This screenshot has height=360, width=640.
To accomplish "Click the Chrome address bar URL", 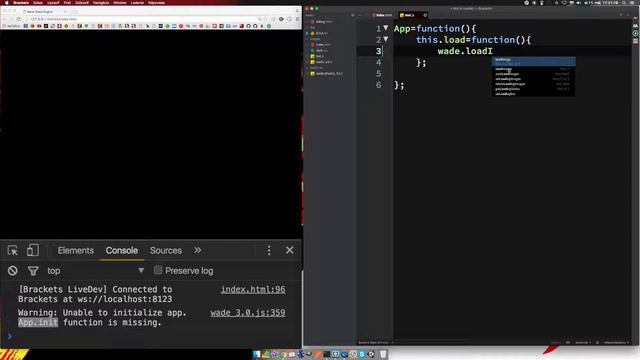I will pyautogui.click(x=53, y=19).
